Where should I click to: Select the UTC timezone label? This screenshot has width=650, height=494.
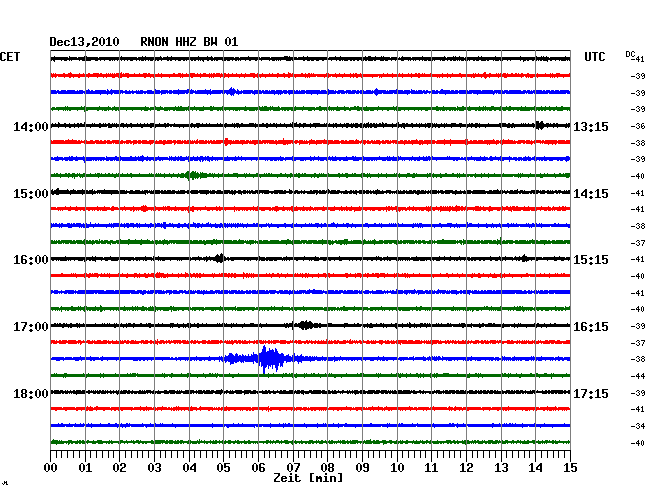(x=594, y=57)
